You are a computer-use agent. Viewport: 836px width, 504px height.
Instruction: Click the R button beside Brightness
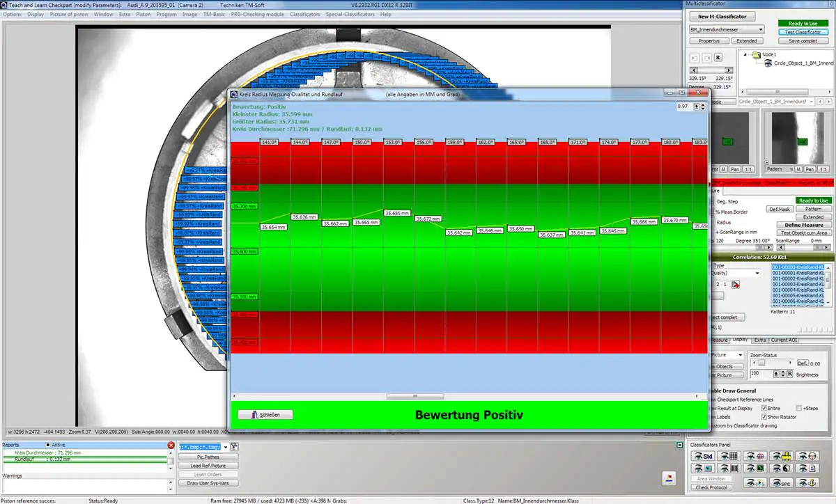click(790, 374)
